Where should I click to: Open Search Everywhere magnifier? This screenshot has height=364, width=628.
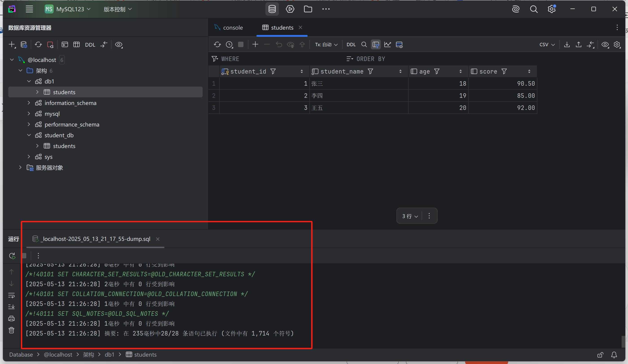534,9
